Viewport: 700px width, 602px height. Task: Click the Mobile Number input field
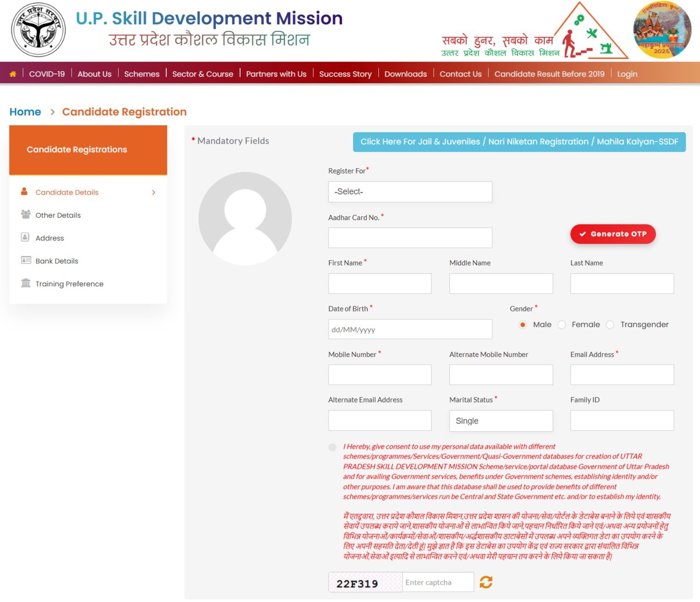380,375
